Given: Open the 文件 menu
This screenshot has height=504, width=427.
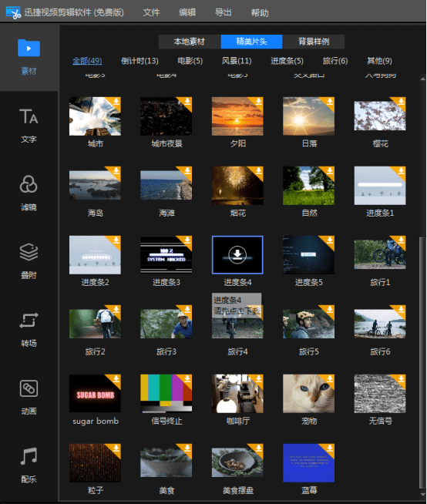Looking at the screenshot, I should pyautogui.click(x=151, y=12).
